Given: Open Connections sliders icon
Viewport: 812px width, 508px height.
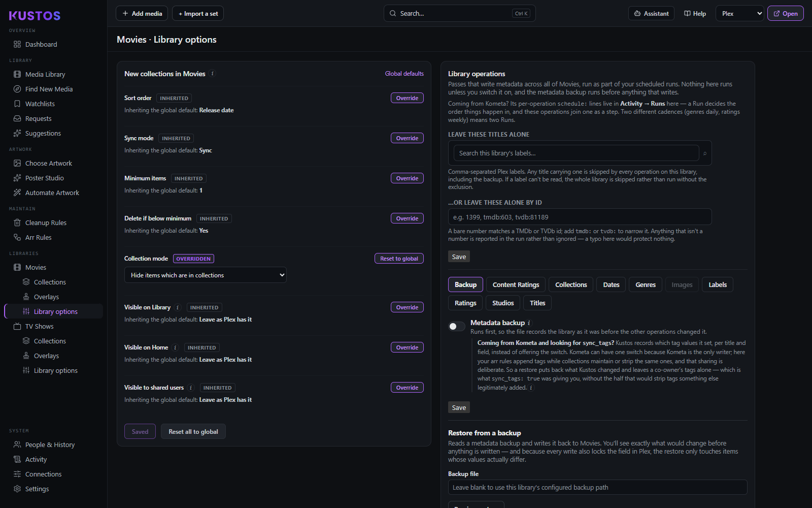Looking at the screenshot, I should click(17, 474).
